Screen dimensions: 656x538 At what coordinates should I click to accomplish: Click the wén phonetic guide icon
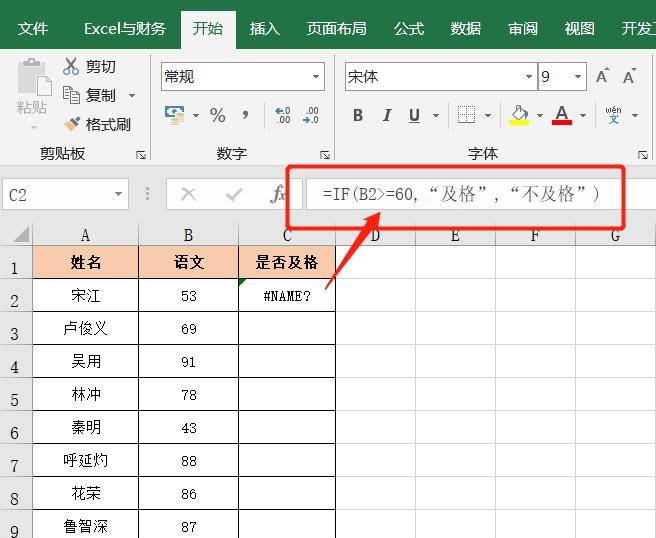tap(613, 115)
